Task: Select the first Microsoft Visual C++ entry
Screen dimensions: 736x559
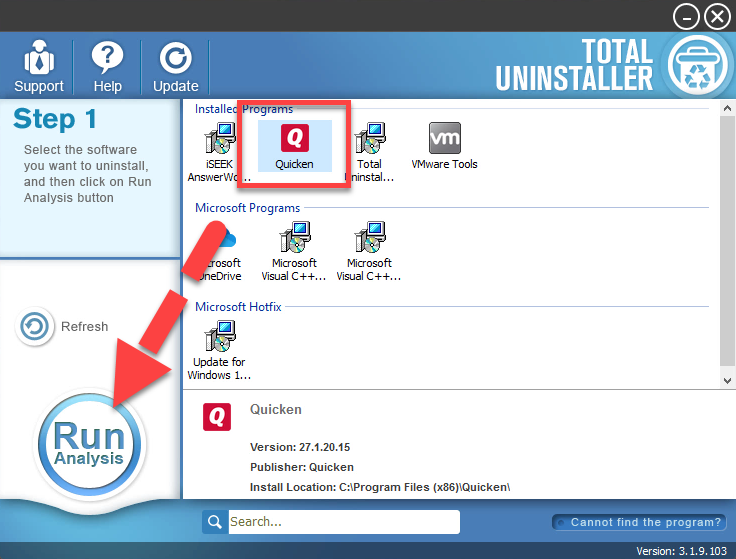Action: pyautogui.click(x=294, y=252)
